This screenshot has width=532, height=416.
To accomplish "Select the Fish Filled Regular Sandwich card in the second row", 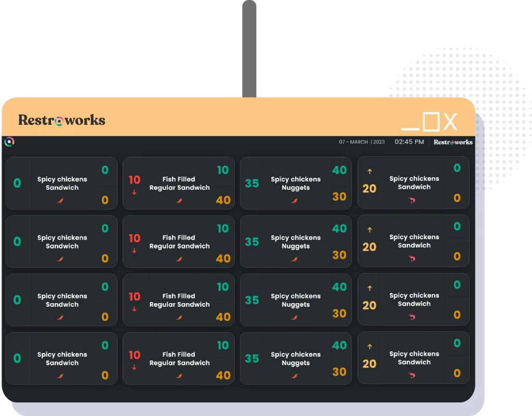I will tap(178, 241).
